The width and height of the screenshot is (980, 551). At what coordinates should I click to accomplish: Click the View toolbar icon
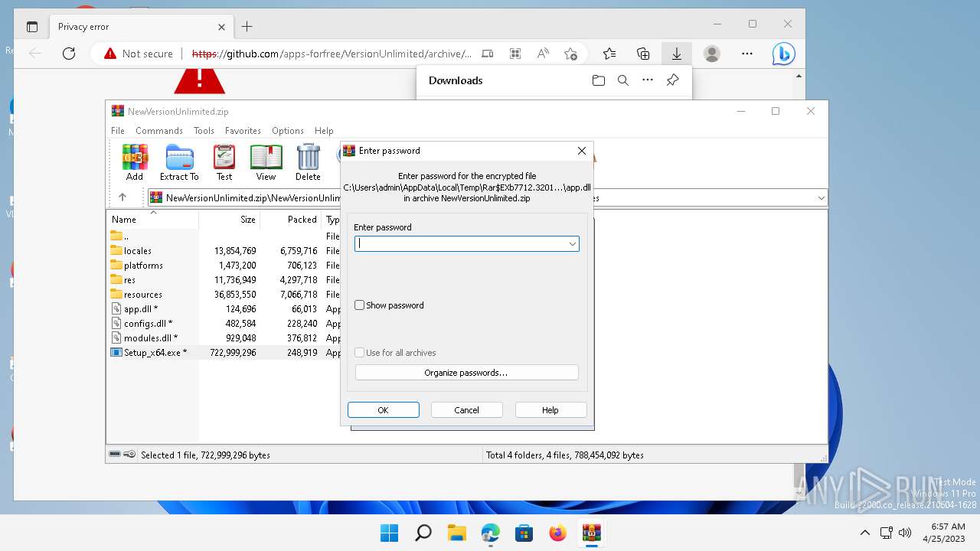point(266,163)
